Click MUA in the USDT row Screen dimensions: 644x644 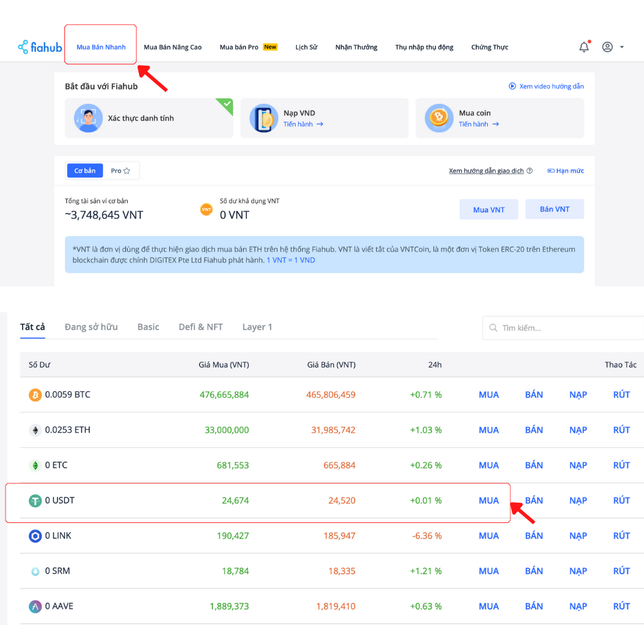(x=489, y=501)
